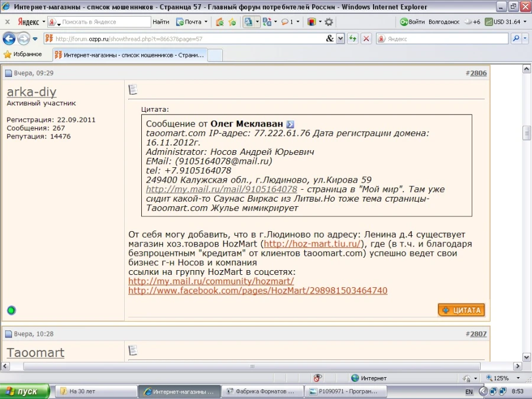Screen dimensions: 532x399
Task: Click the Найти search button
Action: pos(161,22)
